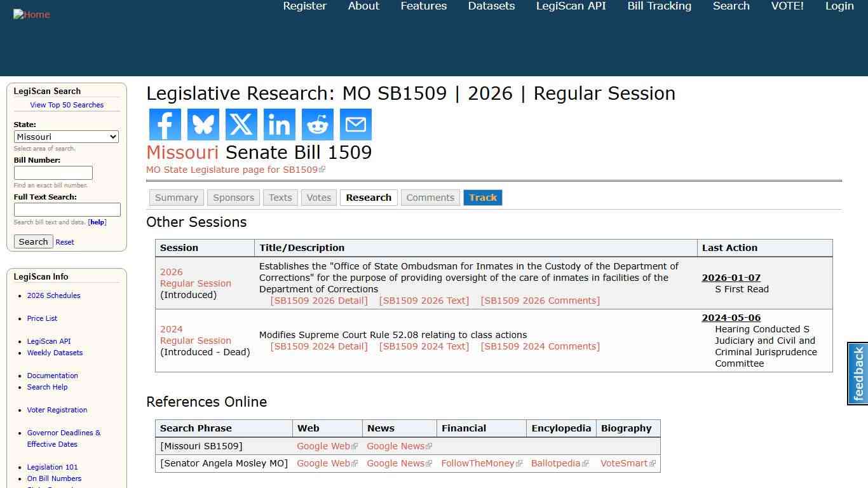The width and height of the screenshot is (868, 488).
Task: Open the feedback tab on right edge
Action: (x=857, y=374)
